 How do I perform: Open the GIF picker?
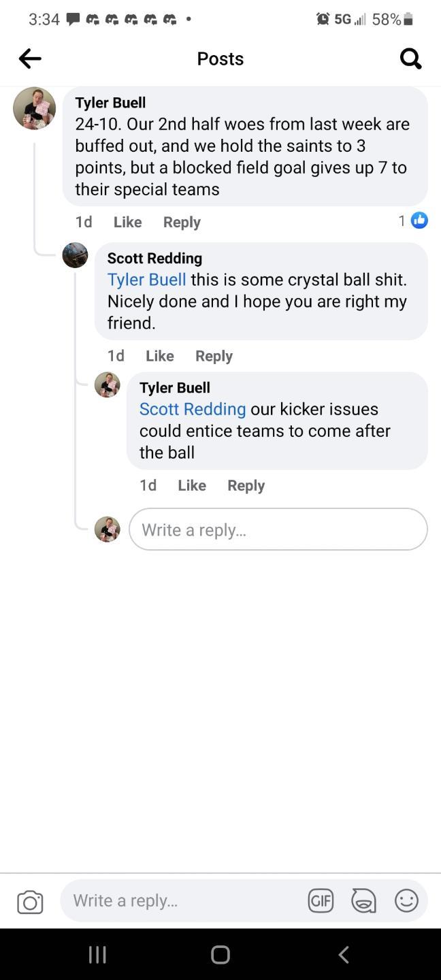321,901
